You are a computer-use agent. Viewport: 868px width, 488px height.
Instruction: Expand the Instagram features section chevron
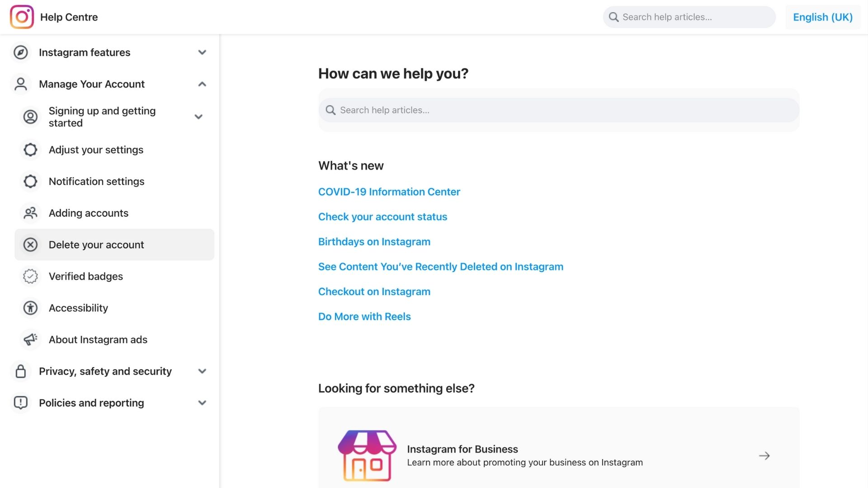point(202,52)
